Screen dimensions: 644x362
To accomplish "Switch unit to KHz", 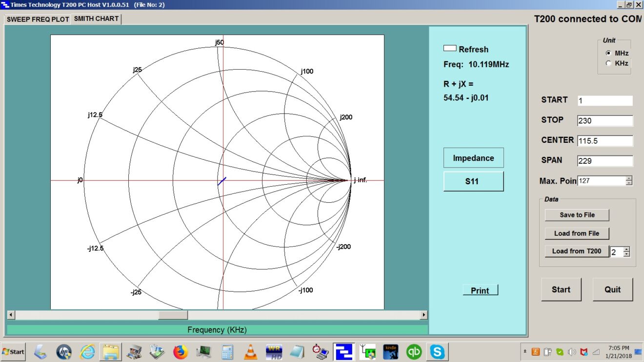I will [608, 63].
